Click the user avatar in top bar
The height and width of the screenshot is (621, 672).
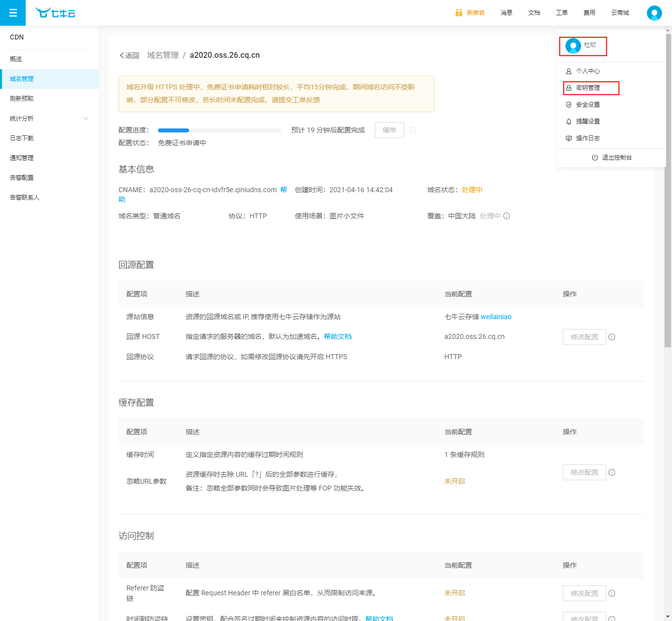click(654, 13)
